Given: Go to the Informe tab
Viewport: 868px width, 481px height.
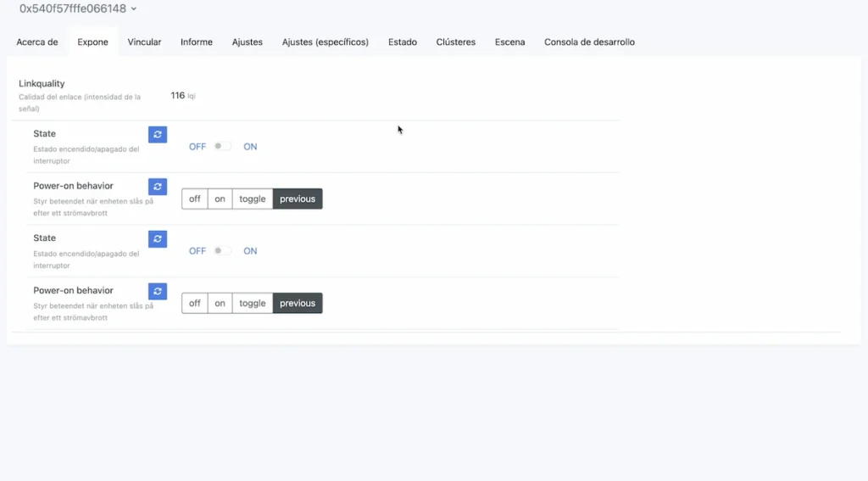Looking at the screenshot, I should (197, 42).
